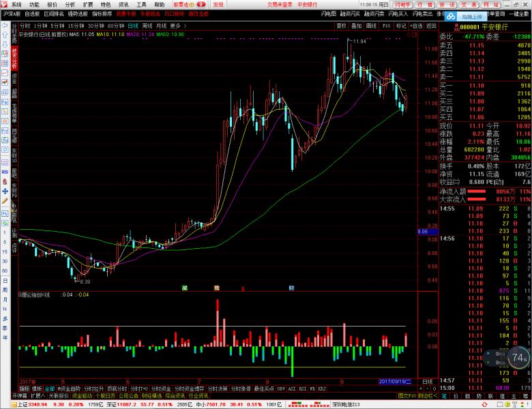
Task: Click the 返回 back button
Action: click(431, 26)
